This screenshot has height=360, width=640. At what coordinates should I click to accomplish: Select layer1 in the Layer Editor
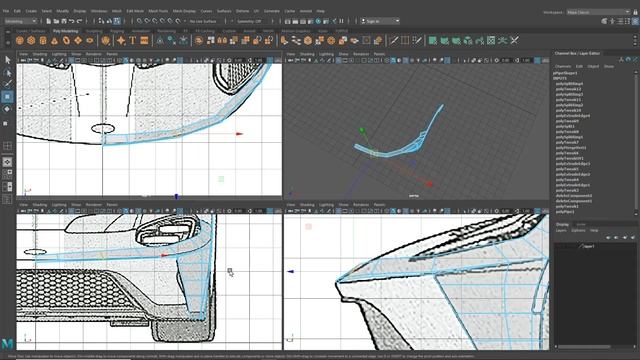589,247
